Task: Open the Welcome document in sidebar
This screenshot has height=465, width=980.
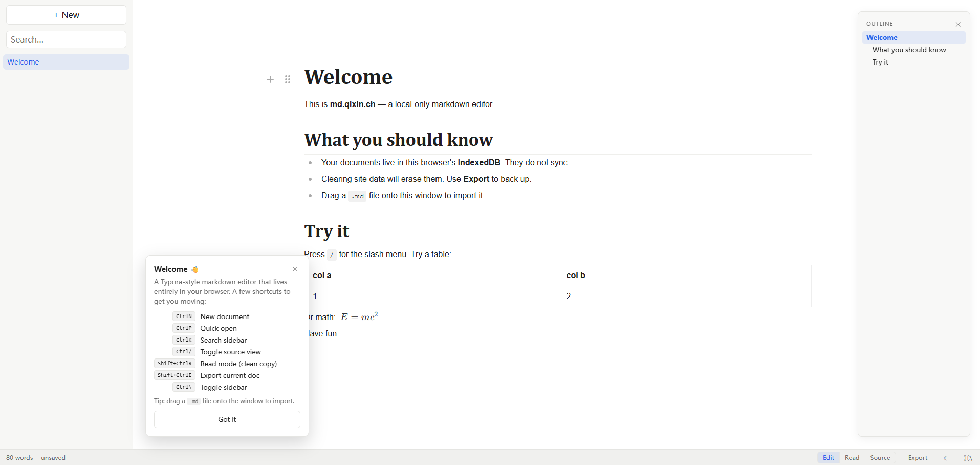Action: [x=66, y=62]
